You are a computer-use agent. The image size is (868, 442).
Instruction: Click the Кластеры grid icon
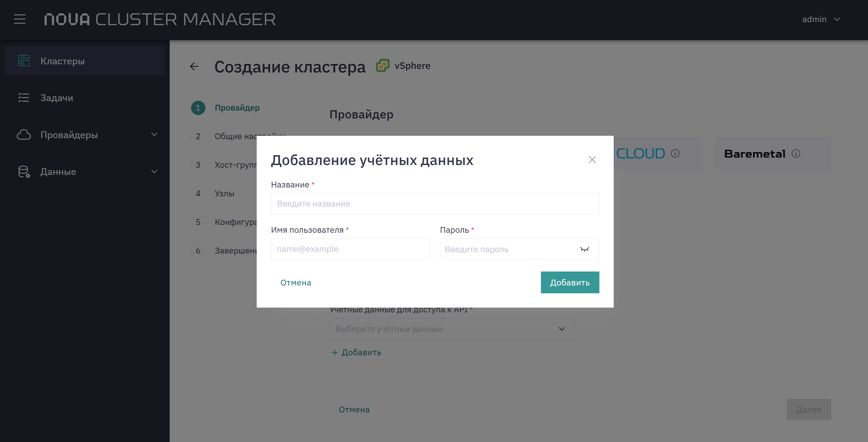24,61
